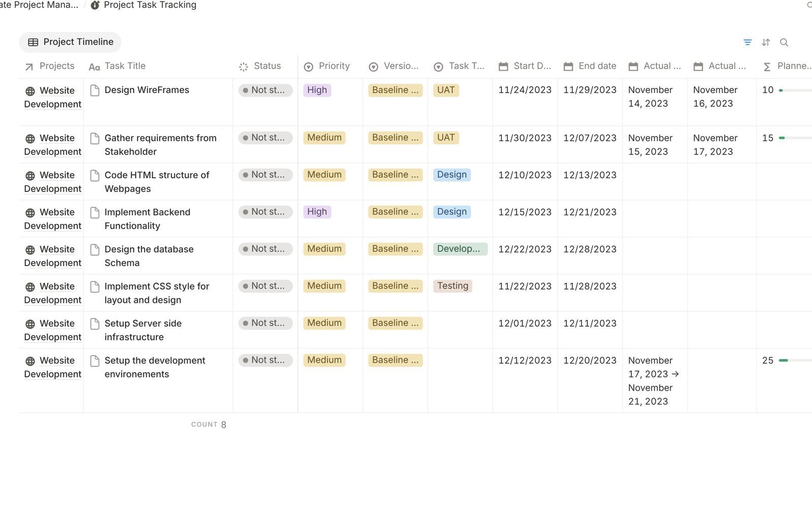This screenshot has height=508, width=812.
Task: Click progress bar showing 25
Action: click(795, 361)
